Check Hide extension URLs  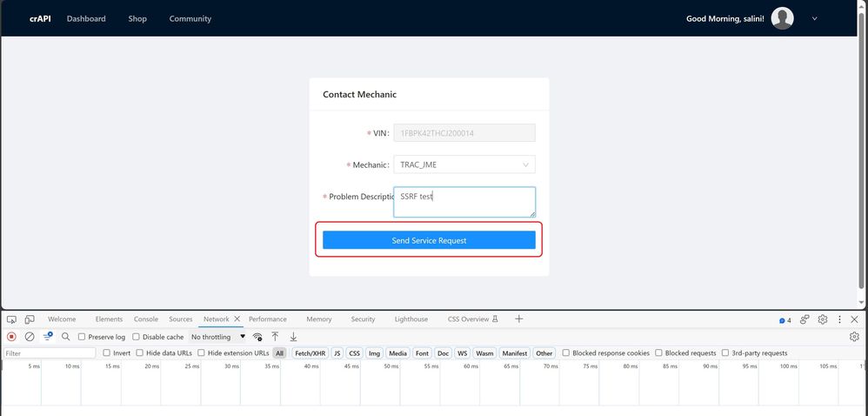point(202,352)
